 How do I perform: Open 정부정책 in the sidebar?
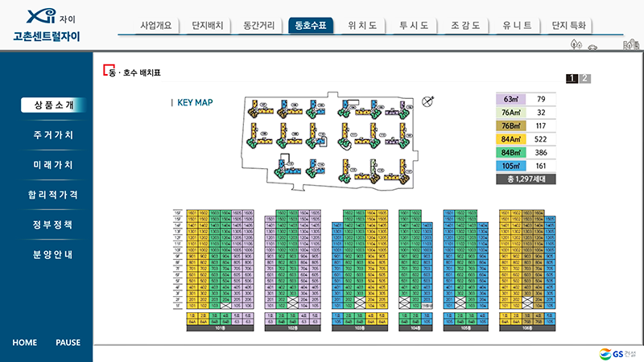click(53, 224)
